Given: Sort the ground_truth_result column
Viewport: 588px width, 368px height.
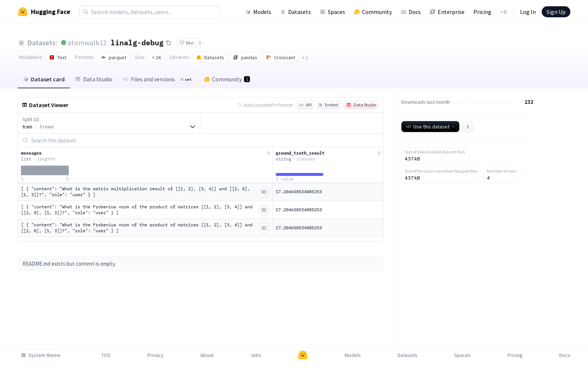Looking at the screenshot, I should (x=379, y=153).
